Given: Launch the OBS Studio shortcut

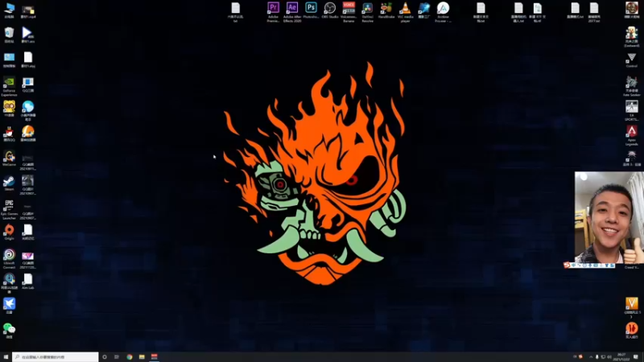Looking at the screenshot, I should [x=330, y=10].
